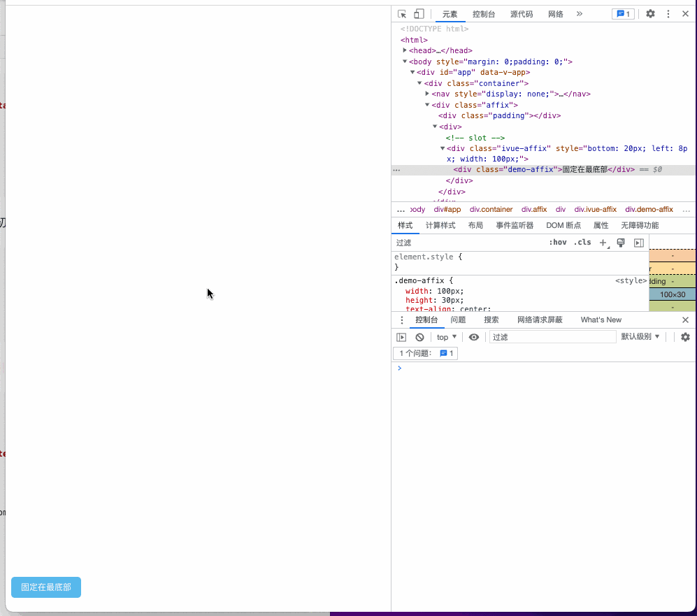Open the 默认级别 log level dropdown

640,337
